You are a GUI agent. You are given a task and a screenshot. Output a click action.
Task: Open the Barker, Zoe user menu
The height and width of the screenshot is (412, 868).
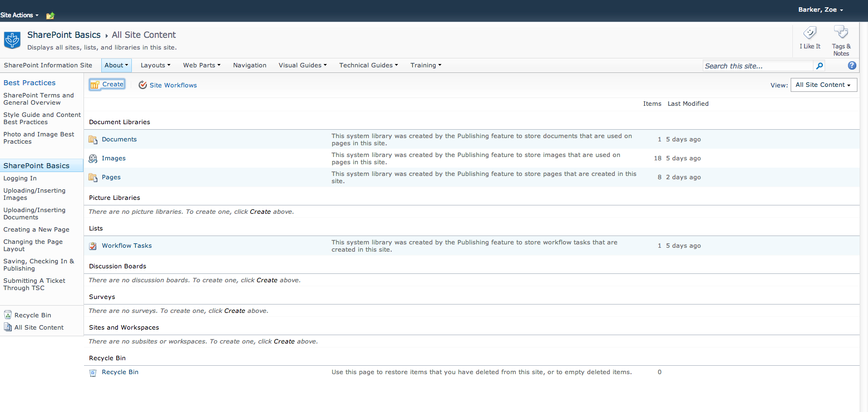coord(821,10)
